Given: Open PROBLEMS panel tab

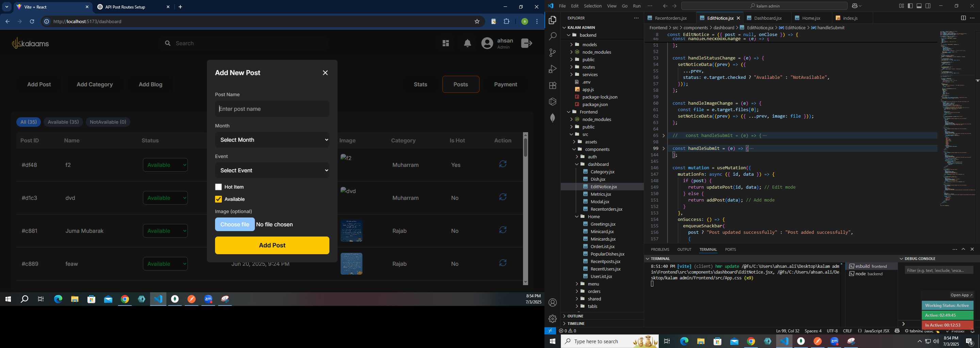Looking at the screenshot, I should tap(660, 249).
